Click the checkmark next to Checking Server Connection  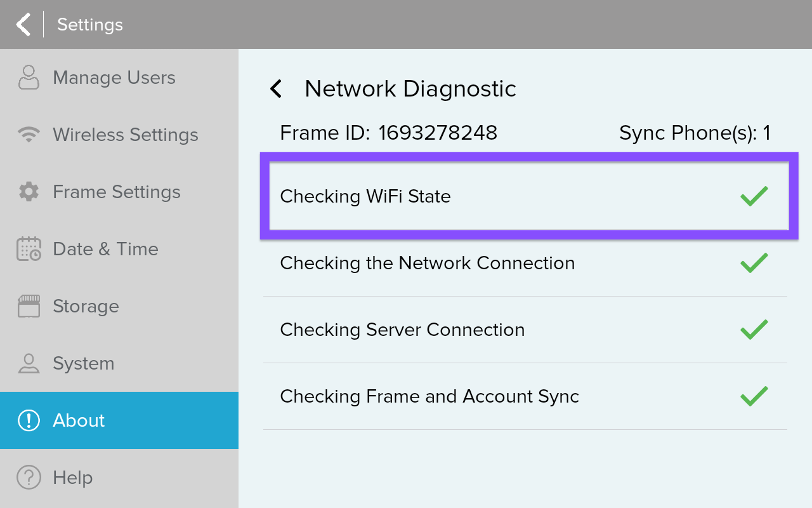coord(754,329)
